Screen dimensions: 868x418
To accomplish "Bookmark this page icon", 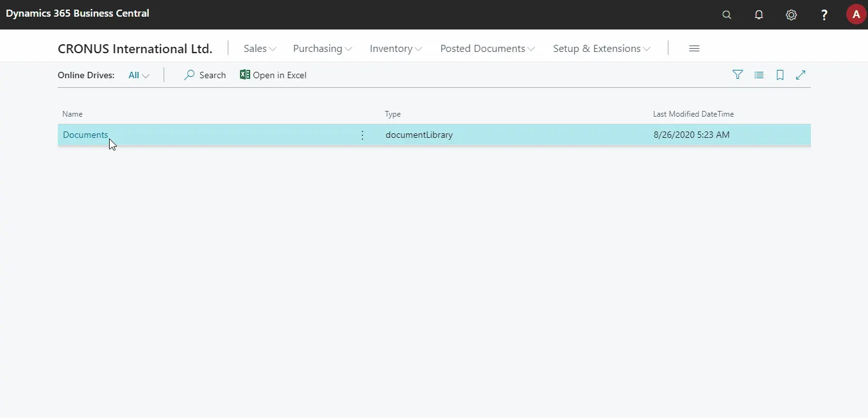I will (780, 75).
